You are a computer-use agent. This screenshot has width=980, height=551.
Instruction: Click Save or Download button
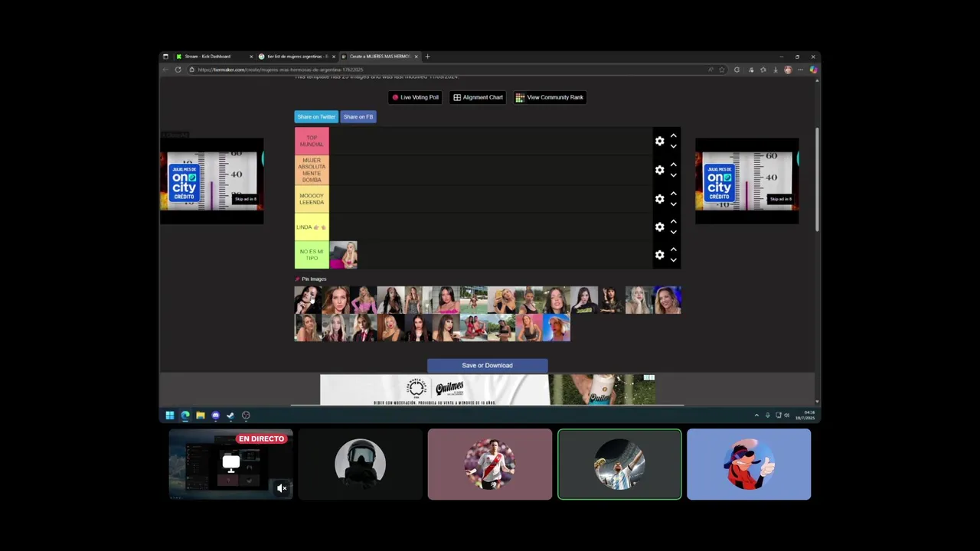click(x=487, y=365)
